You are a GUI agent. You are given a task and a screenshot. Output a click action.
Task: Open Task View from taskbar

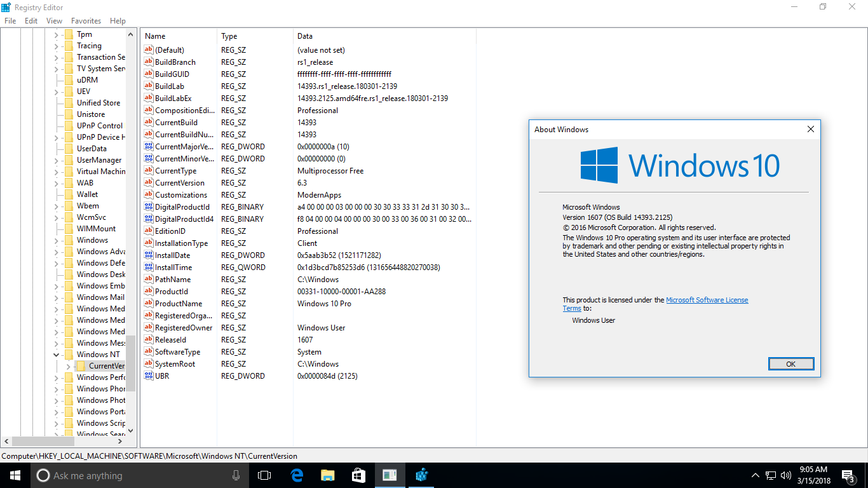tap(264, 475)
